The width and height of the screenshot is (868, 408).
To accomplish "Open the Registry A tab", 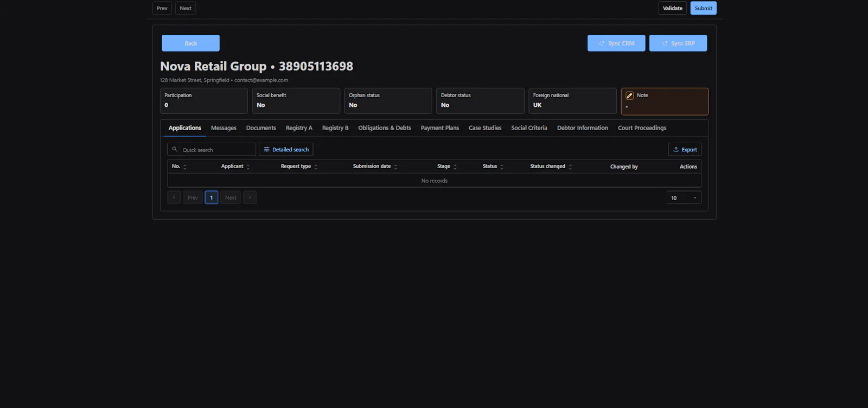I will (x=299, y=128).
